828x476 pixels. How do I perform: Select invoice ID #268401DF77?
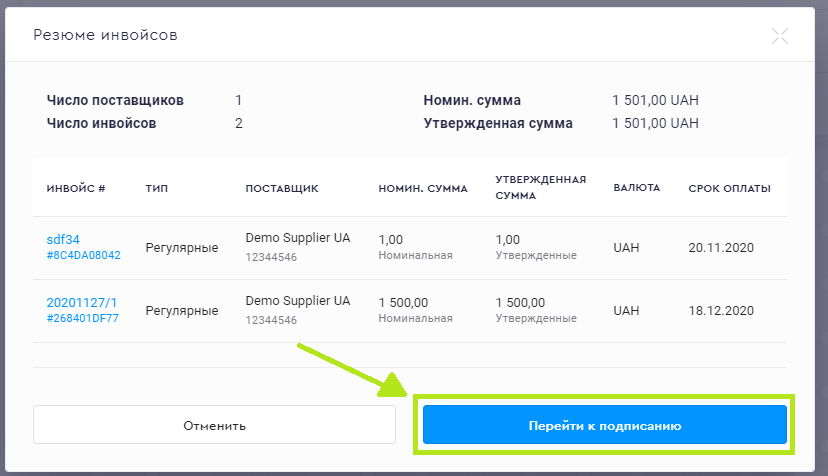coord(82,318)
